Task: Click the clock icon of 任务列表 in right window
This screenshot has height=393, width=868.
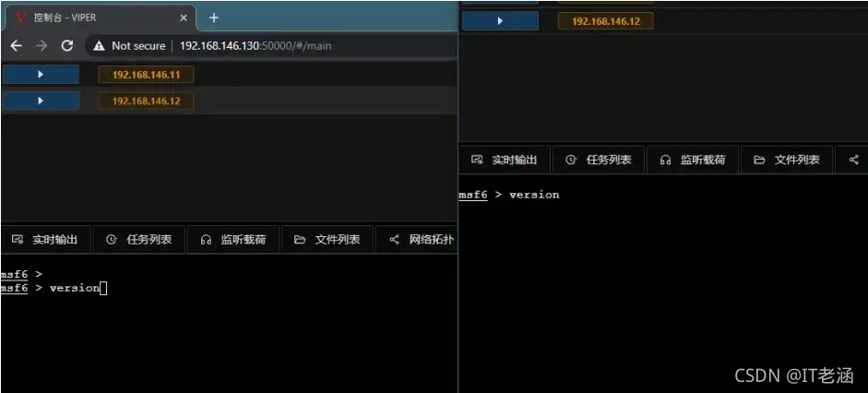Action: point(571,160)
